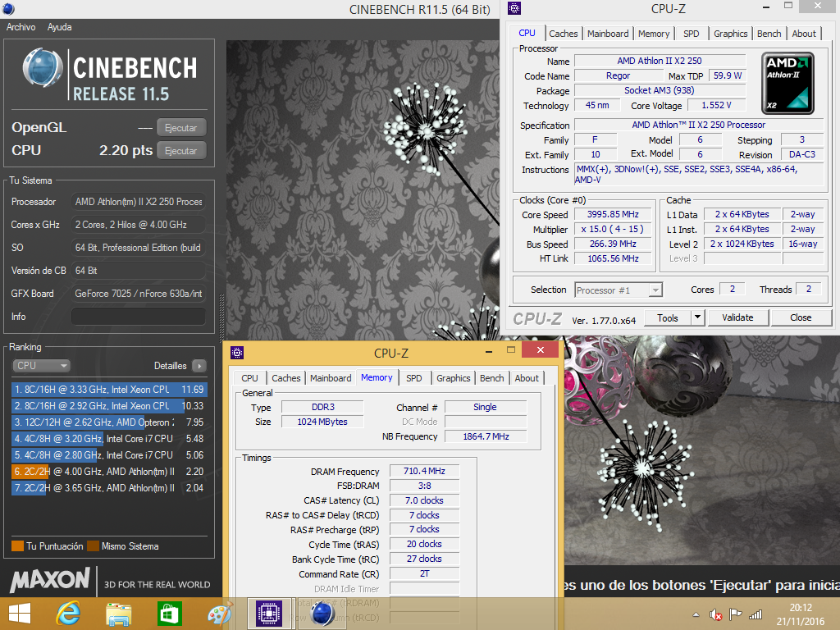
Task: Click the Close button in CPU-Z
Action: point(801,317)
